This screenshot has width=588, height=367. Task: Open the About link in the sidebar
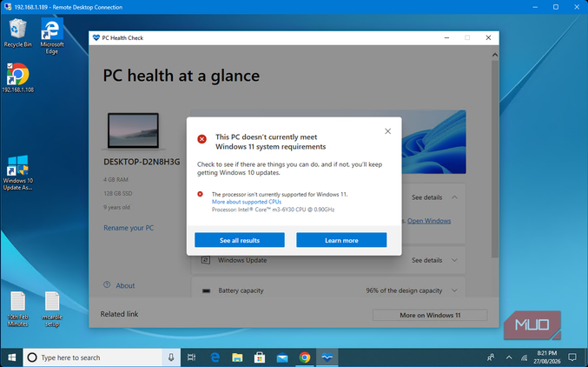point(125,285)
